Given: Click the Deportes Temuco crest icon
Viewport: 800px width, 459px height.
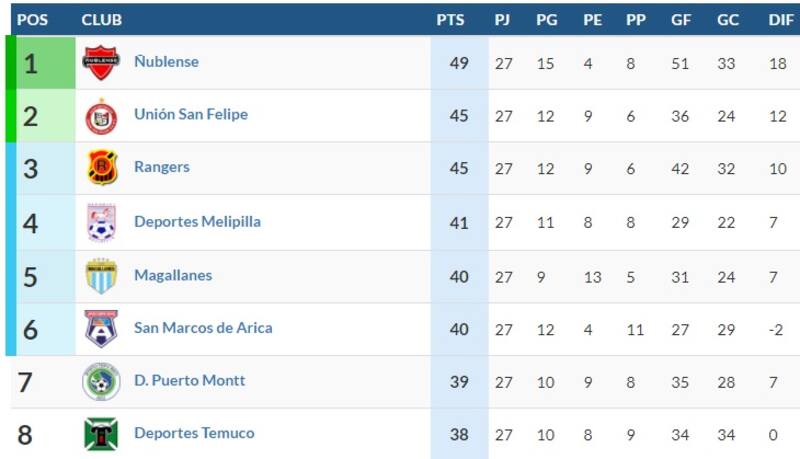Looking at the screenshot, I should (101, 434).
